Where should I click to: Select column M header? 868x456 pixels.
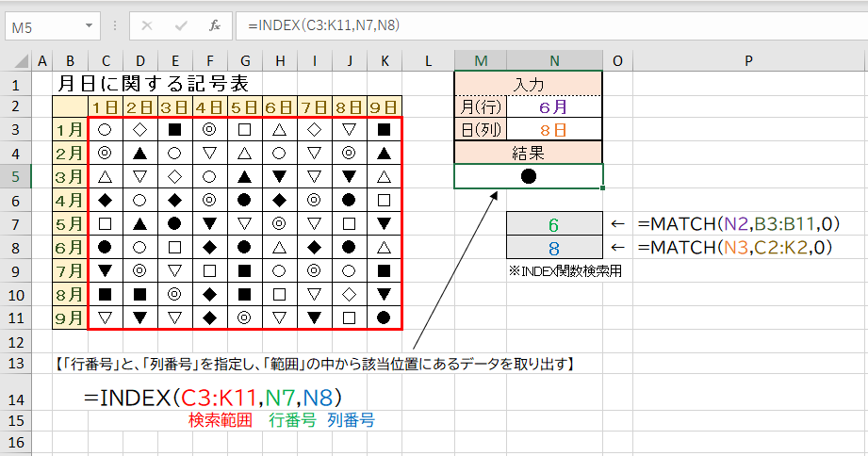coord(481,61)
